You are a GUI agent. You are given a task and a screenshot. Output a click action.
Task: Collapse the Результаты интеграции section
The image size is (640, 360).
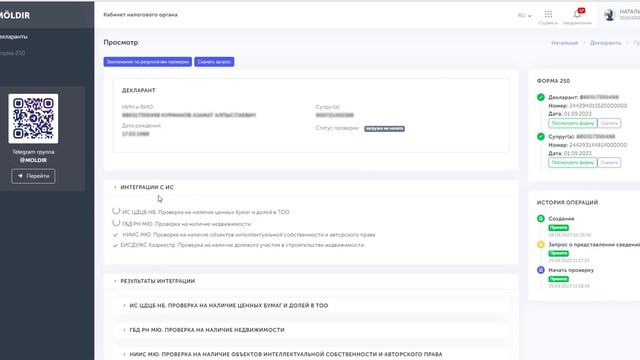pos(154,281)
